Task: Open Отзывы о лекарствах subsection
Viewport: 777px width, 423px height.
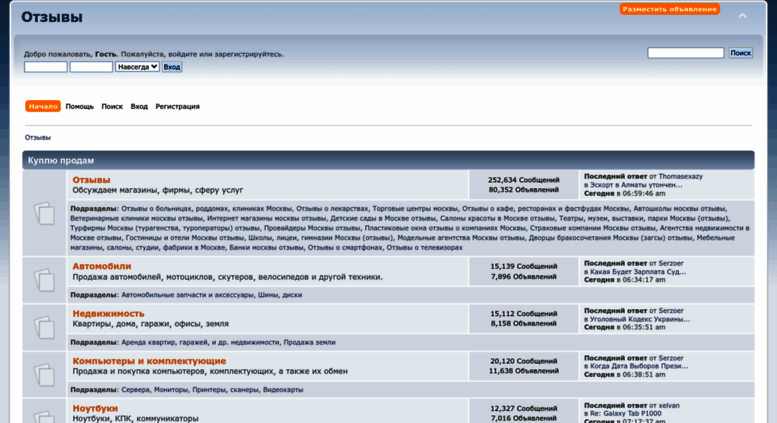Action: (x=332, y=209)
